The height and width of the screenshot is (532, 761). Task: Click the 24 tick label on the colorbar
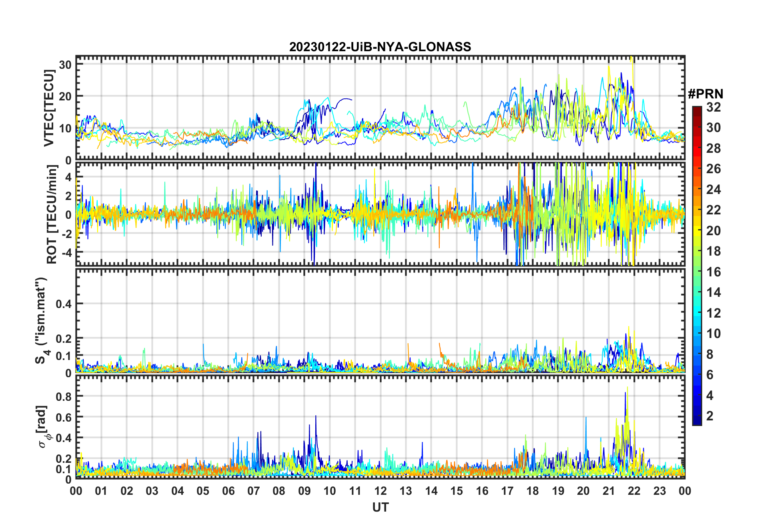(714, 189)
